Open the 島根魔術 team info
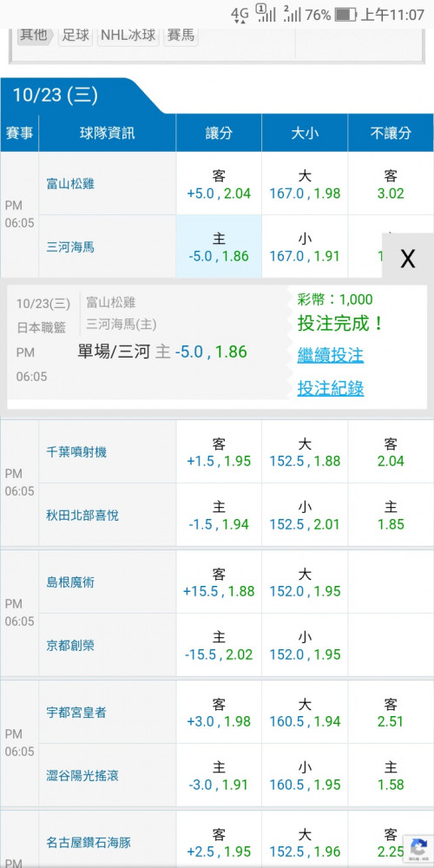 70,582
